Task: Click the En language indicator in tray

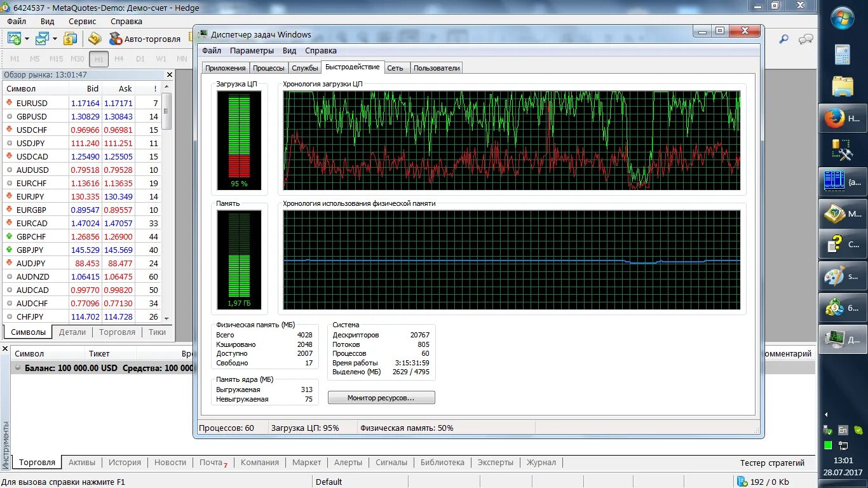Action: [x=843, y=430]
